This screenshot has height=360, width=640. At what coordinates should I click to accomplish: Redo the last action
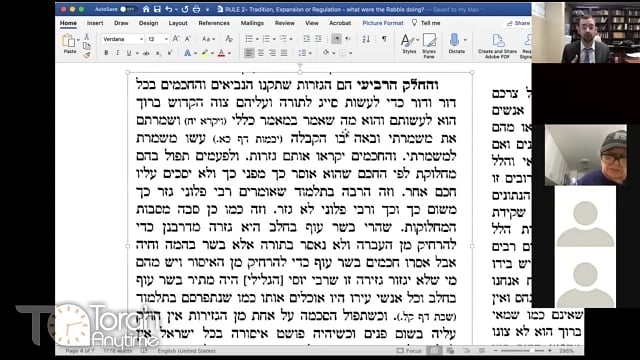click(185, 9)
